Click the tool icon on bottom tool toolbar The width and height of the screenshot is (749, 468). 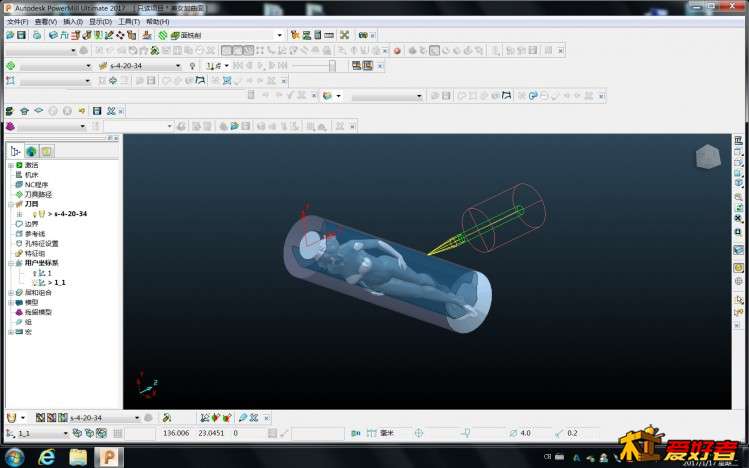11,418
